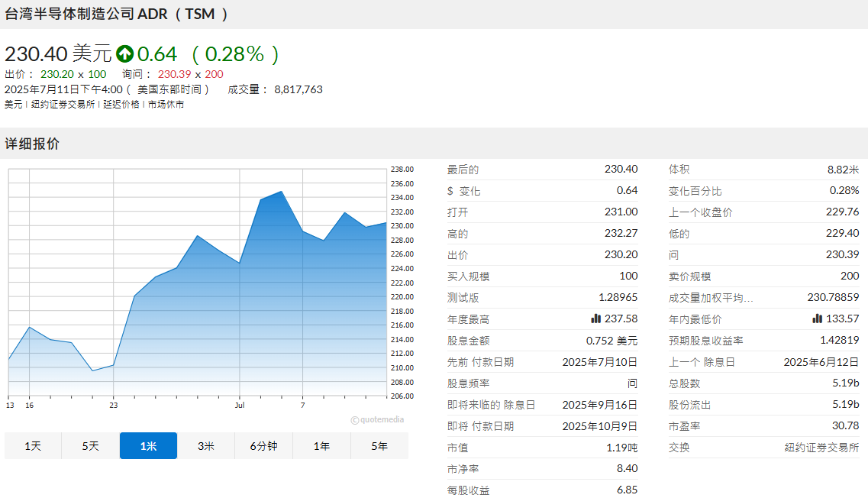Select the 5天 chart range tab

pyautogui.click(x=90, y=446)
